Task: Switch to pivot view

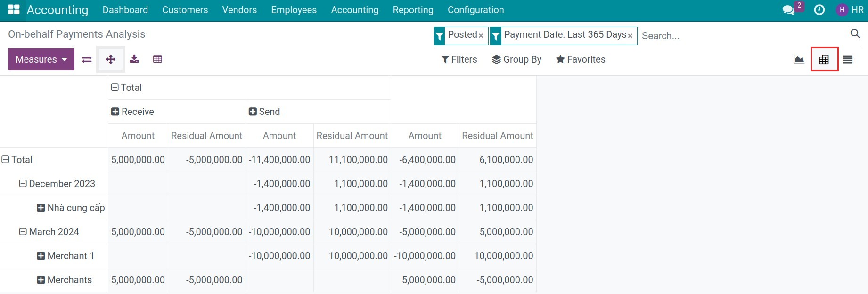Action: pos(824,59)
